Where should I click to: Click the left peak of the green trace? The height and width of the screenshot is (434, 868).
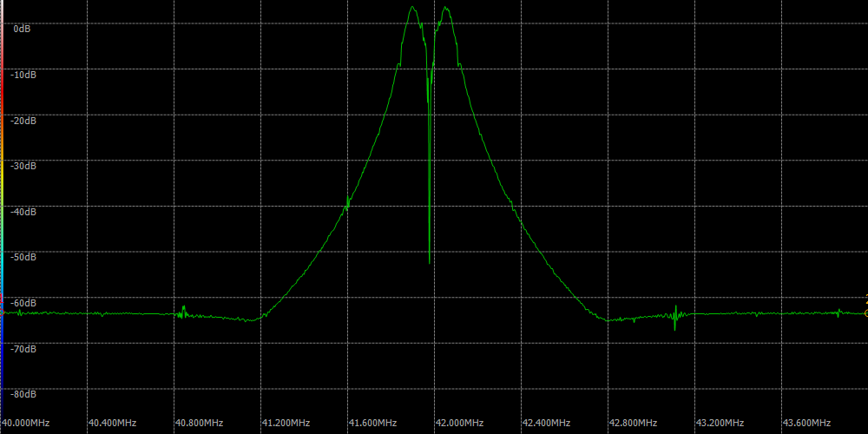pos(413,8)
